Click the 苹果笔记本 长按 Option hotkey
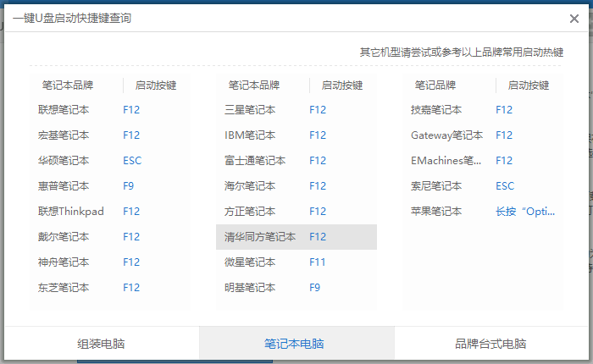593x364 pixels. pyautogui.click(x=525, y=212)
